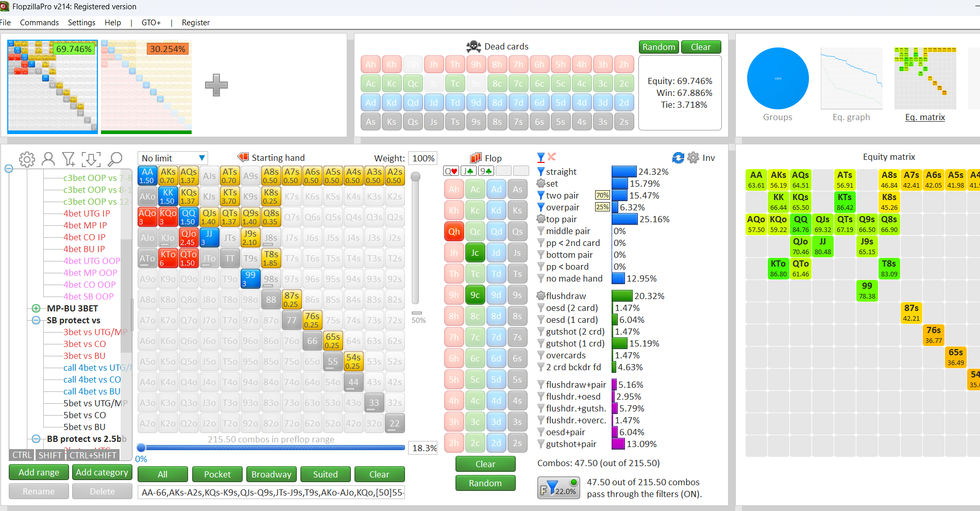The height and width of the screenshot is (511, 980).
Task: Click the Dead cards skull icon
Action: (x=474, y=46)
